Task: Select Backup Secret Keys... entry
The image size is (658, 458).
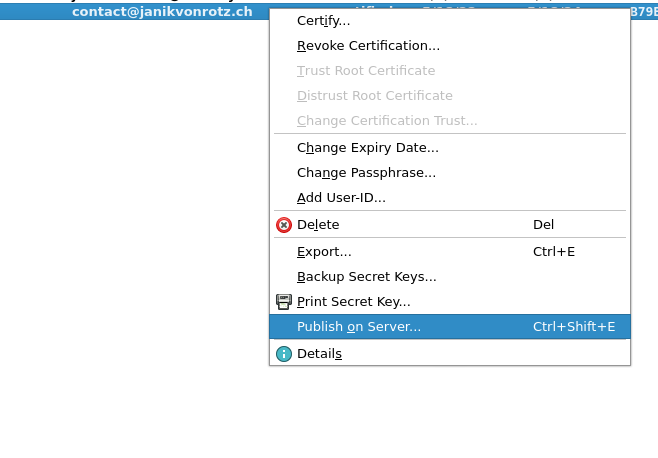Action: (x=366, y=277)
